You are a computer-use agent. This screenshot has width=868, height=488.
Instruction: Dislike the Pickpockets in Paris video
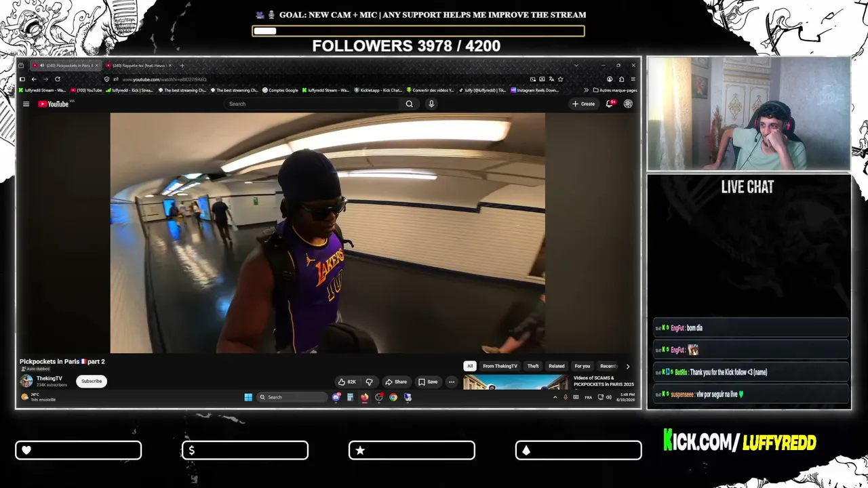(x=369, y=382)
